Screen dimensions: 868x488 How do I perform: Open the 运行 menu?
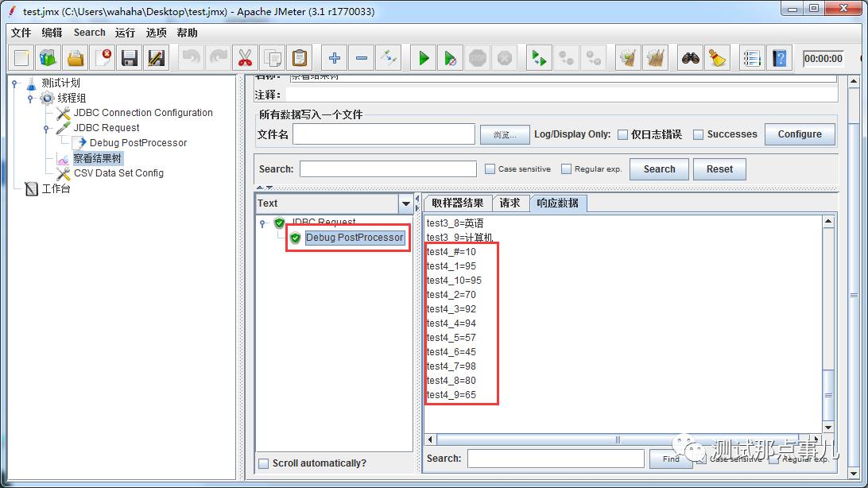click(x=125, y=33)
